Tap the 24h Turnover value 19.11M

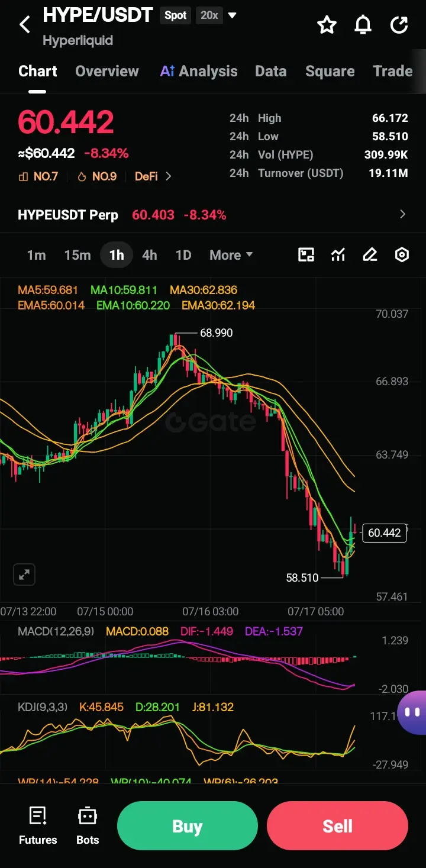389,173
